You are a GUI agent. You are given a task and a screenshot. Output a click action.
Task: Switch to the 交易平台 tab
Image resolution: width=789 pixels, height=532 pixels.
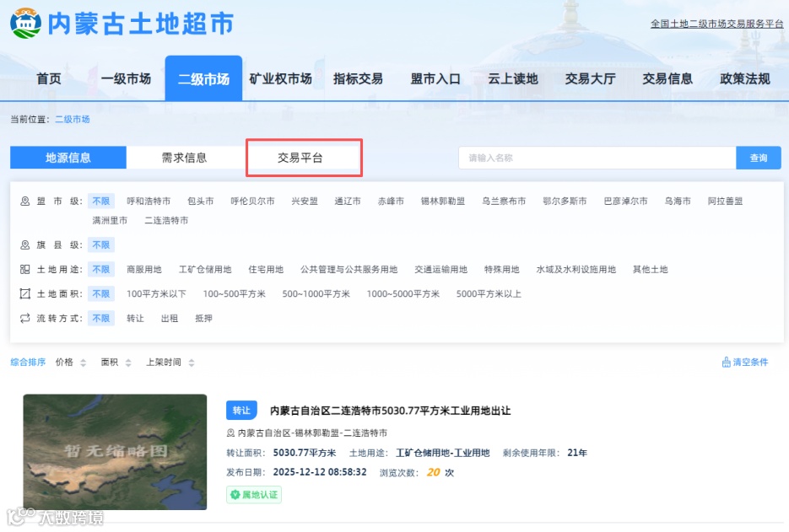(304, 158)
